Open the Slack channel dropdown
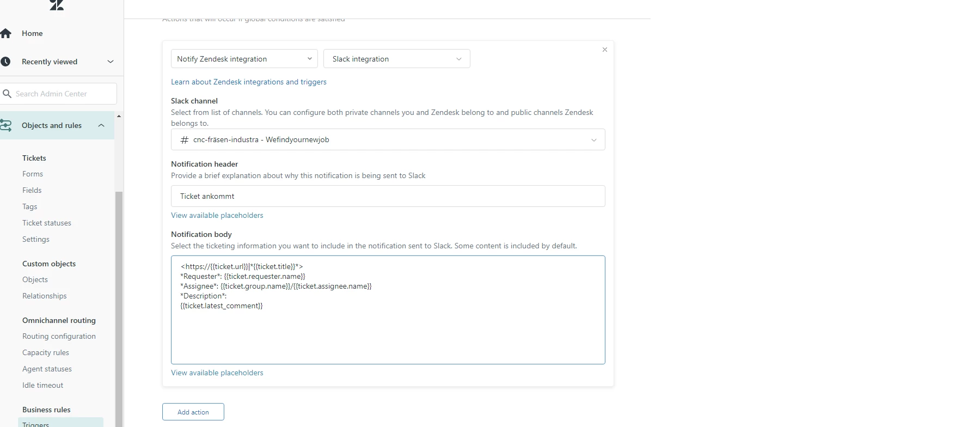Image resolution: width=980 pixels, height=427 pixels. pyautogui.click(x=388, y=139)
